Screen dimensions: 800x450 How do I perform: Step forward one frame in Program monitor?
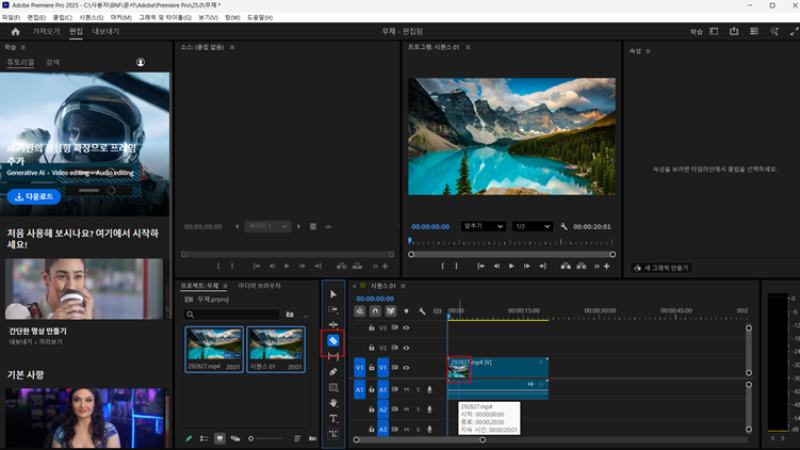point(527,266)
